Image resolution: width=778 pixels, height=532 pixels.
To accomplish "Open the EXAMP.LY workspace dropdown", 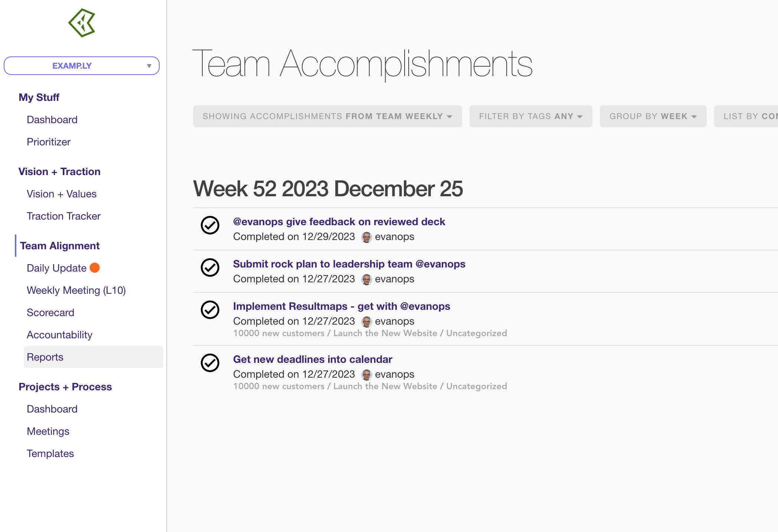I will pos(82,66).
